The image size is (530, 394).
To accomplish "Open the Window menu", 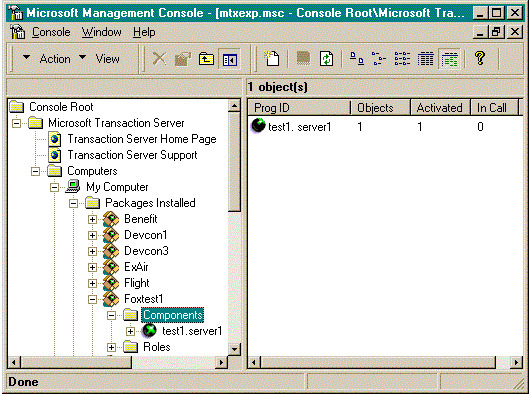I will tap(101, 32).
